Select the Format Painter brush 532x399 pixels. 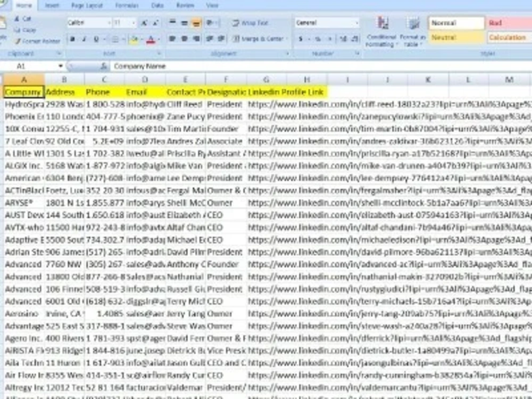coord(18,41)
